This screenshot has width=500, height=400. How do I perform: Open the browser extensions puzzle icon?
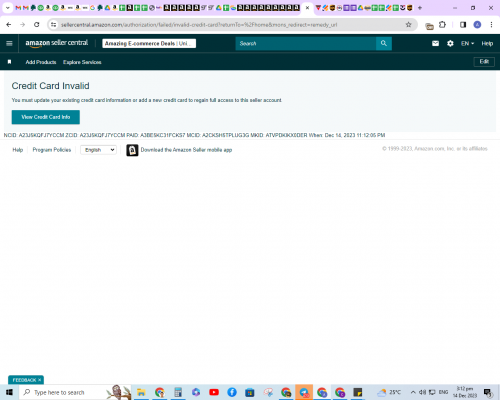pos(442,25)
